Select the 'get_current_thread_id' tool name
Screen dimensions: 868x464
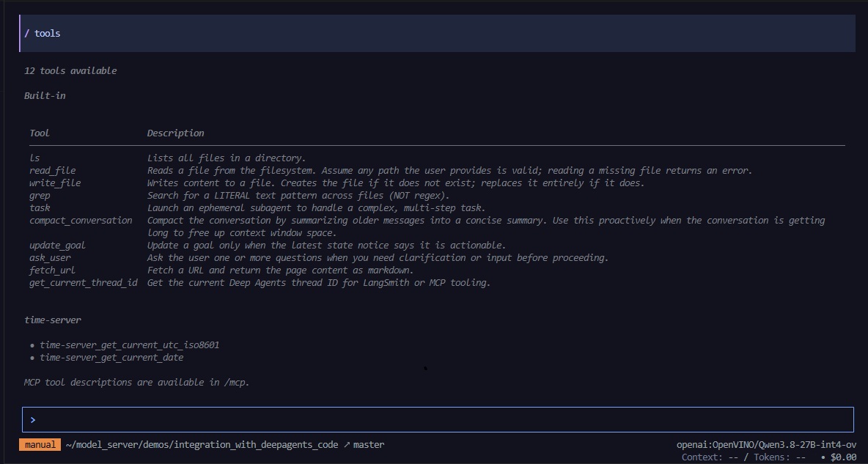tap(84, 283)
